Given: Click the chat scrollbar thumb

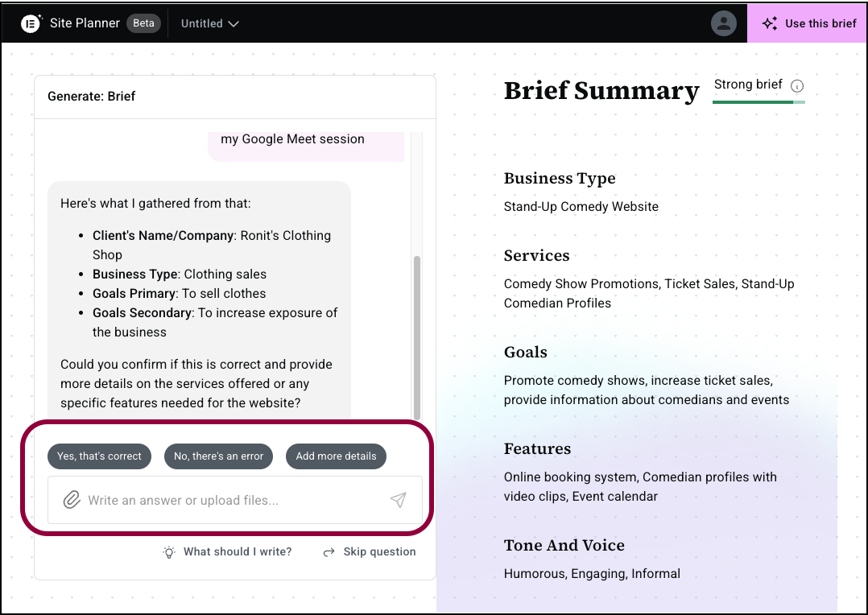Looking at the screenshot, I should [417, 337].
